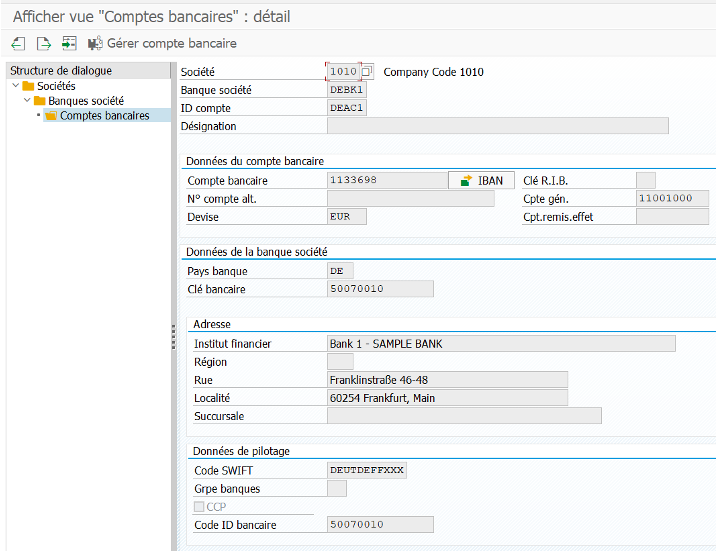Click the next entry toolbar icon
716x552 pixels.
(43, 44)
